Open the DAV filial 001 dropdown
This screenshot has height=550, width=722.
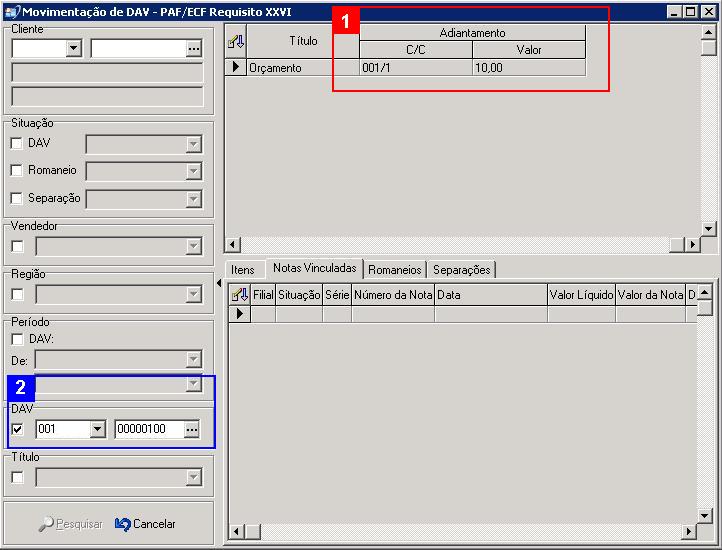coord(97,429)
